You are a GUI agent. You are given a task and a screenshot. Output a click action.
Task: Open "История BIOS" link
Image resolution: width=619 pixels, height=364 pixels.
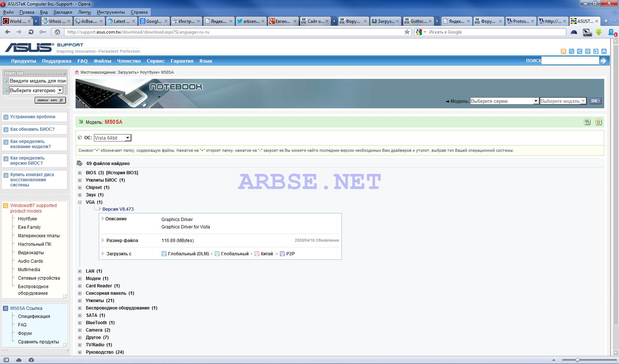[x=122, y=173]
